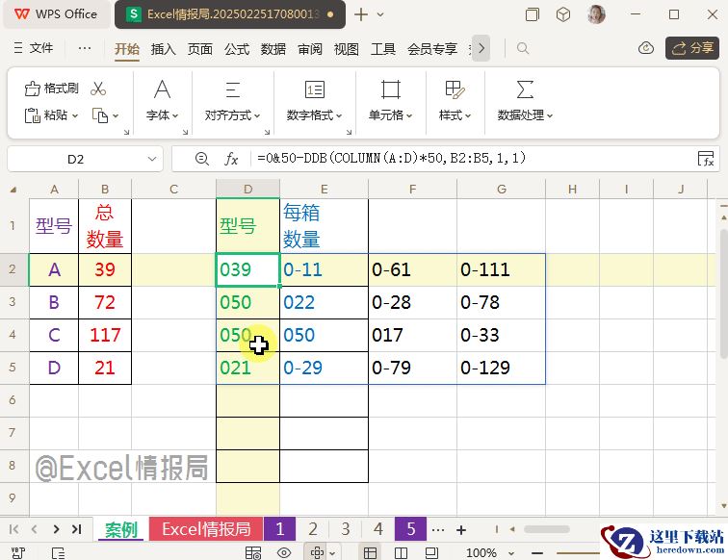
Task: Click the more sheets ellipsis
Action: [438, 529]
